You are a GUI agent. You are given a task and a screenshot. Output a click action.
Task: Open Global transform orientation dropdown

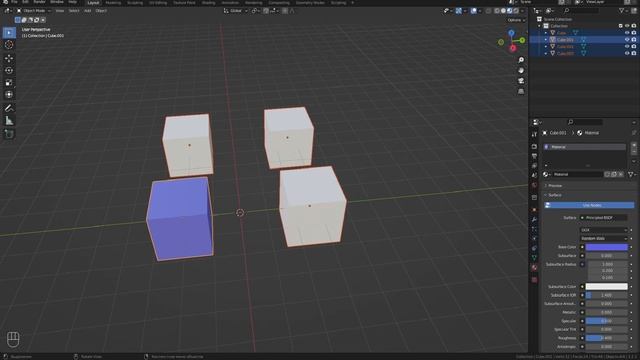(236, 11)
